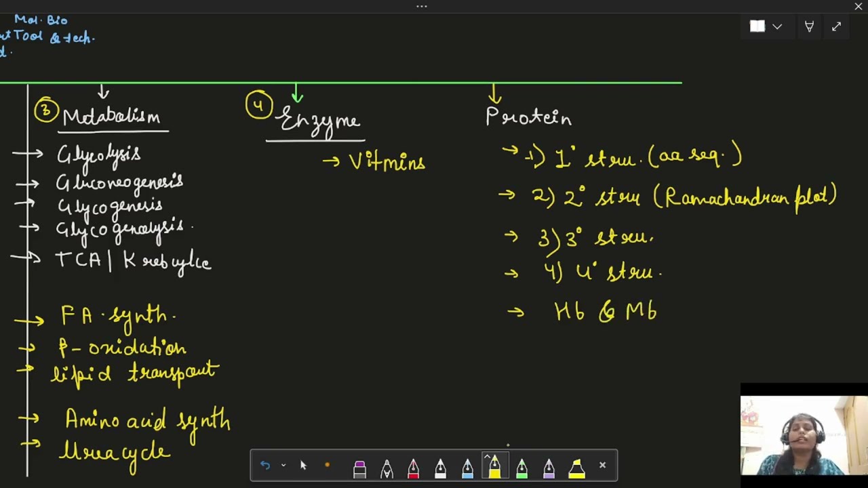
Task: Click the 'Amino acid synth' text
Action: click(x=148, y=421)
